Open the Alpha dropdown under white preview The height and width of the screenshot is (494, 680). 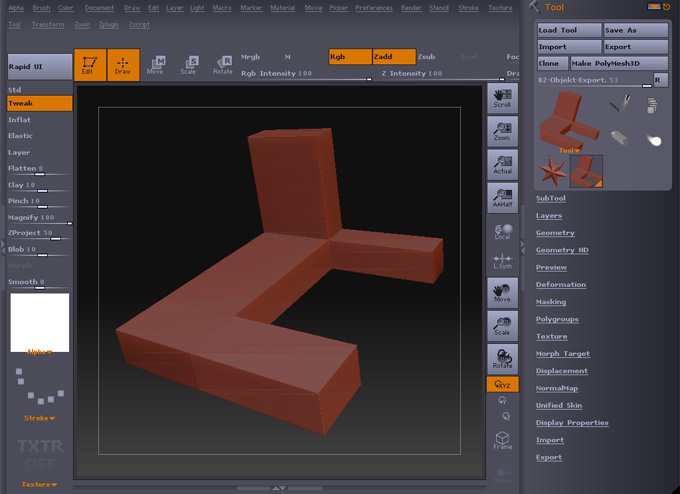tap(40, 352)
